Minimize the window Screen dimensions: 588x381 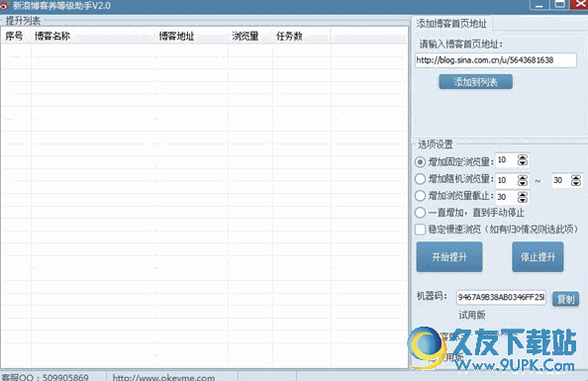pyautogui.click(x=539, y=5)
